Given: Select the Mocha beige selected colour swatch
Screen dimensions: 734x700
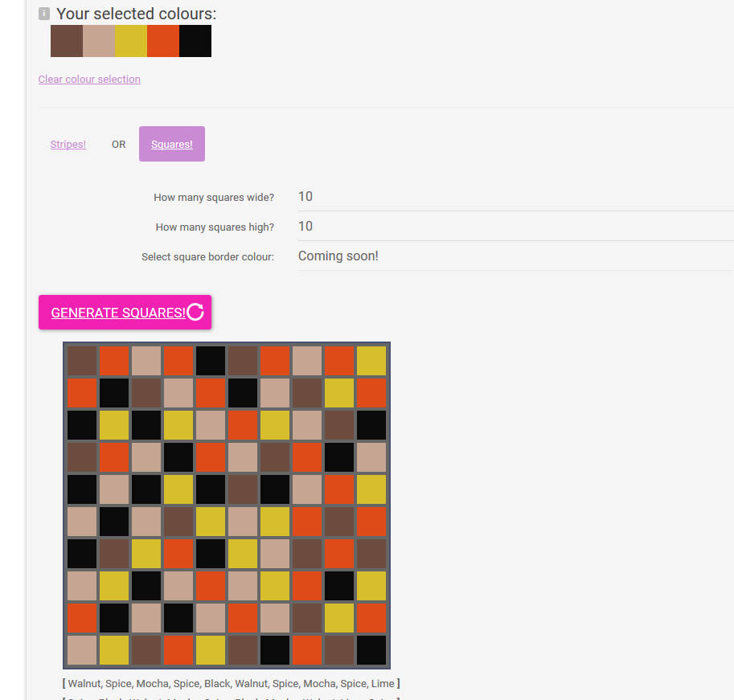Looking at the screenshot, I should (99, 41).
